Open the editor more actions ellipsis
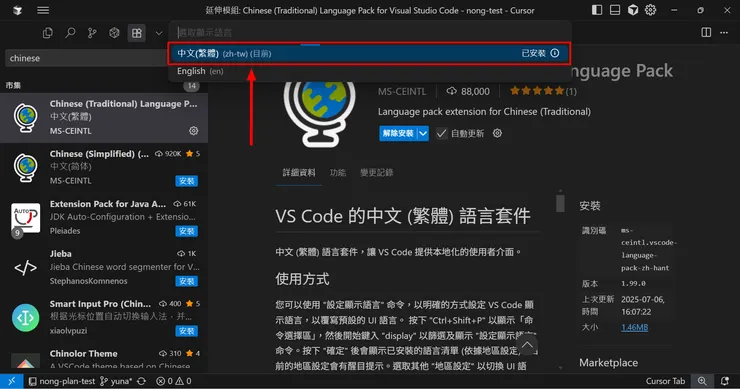Viewport: 740px width, 389px height. pyautogui.click(x=724, y=32)
